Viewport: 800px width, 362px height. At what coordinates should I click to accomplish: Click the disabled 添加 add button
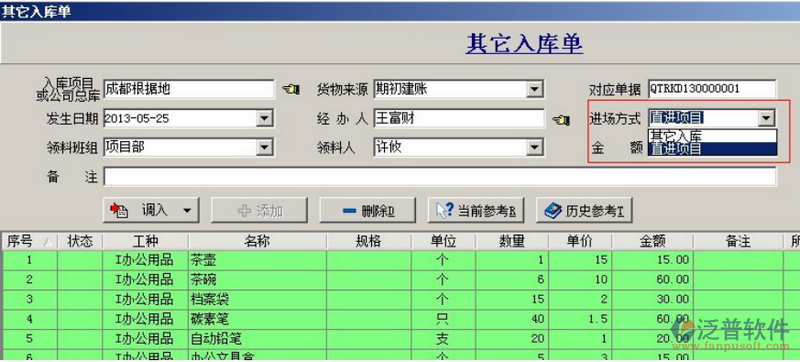coord(259,211)
